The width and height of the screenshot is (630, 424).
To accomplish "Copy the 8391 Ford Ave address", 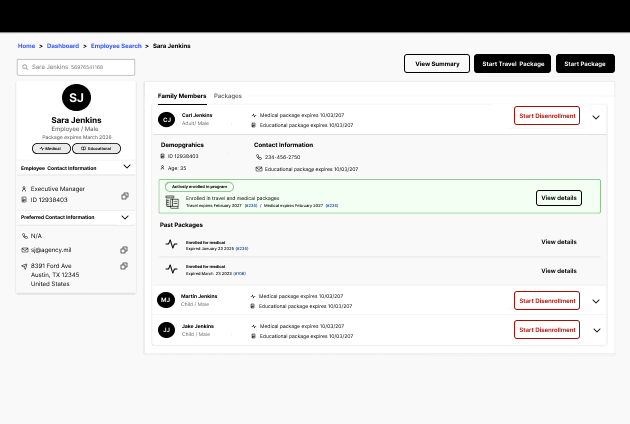I will (124, 265).
